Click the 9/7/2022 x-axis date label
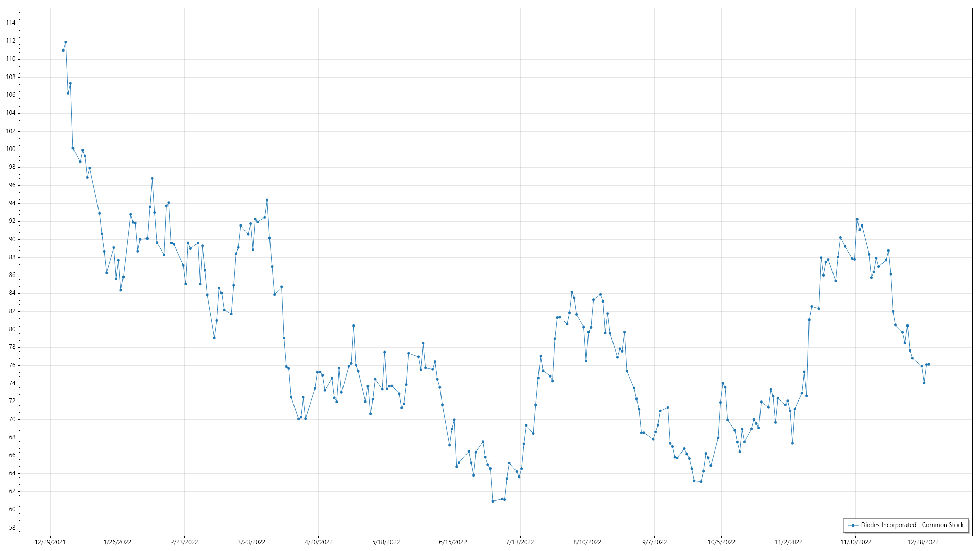This screenshot has height=551, width=980. pos(654,542)
